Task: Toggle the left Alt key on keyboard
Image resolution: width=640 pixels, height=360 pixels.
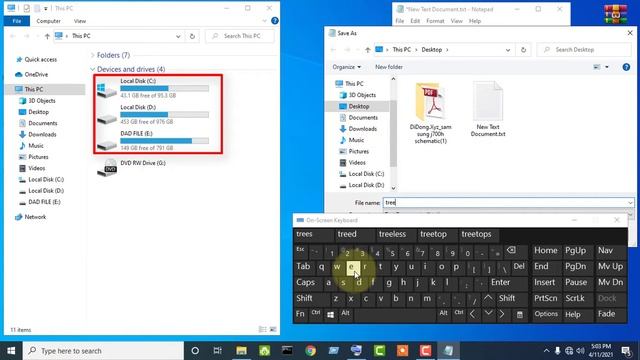Action: click(346, 313)
